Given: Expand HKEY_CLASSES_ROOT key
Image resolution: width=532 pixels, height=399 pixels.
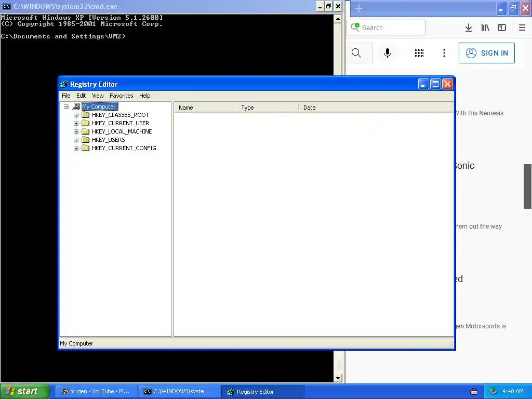Looking at the screenshot, I should [x=76, y=115].
